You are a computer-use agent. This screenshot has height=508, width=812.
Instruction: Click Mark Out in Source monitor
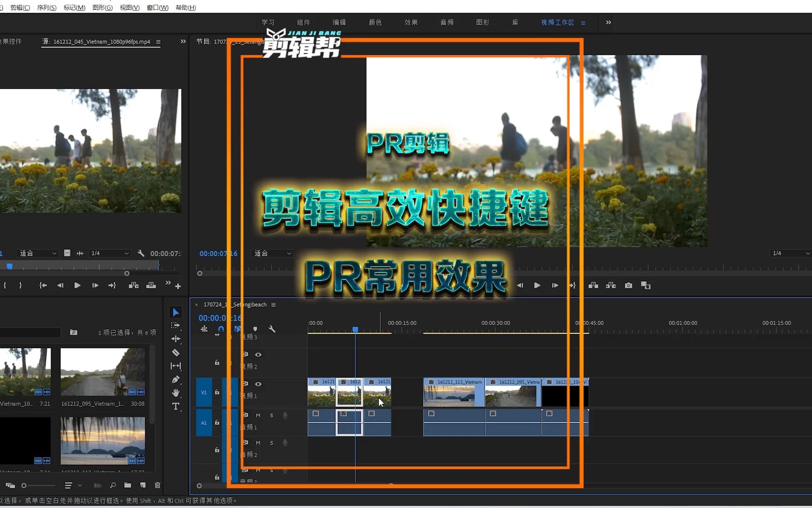coord(21,286)
